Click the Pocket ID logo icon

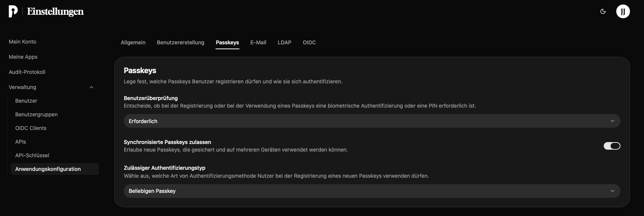[13, 12]
